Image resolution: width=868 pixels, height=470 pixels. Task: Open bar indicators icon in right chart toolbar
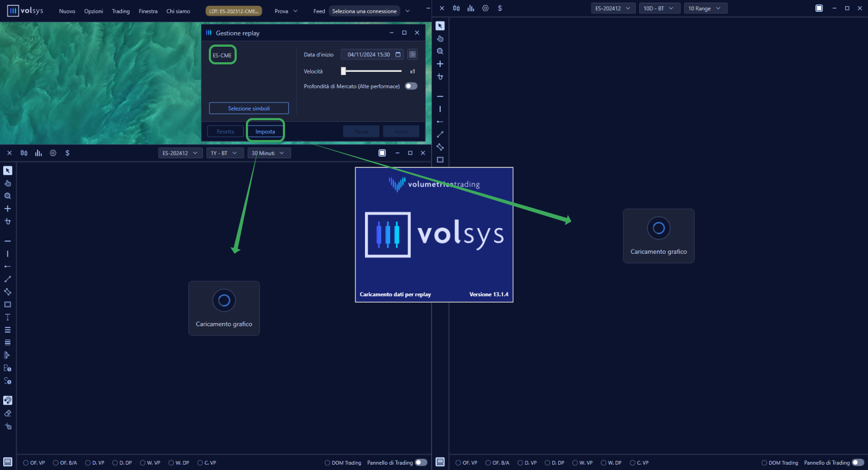[x=471, y=8]
